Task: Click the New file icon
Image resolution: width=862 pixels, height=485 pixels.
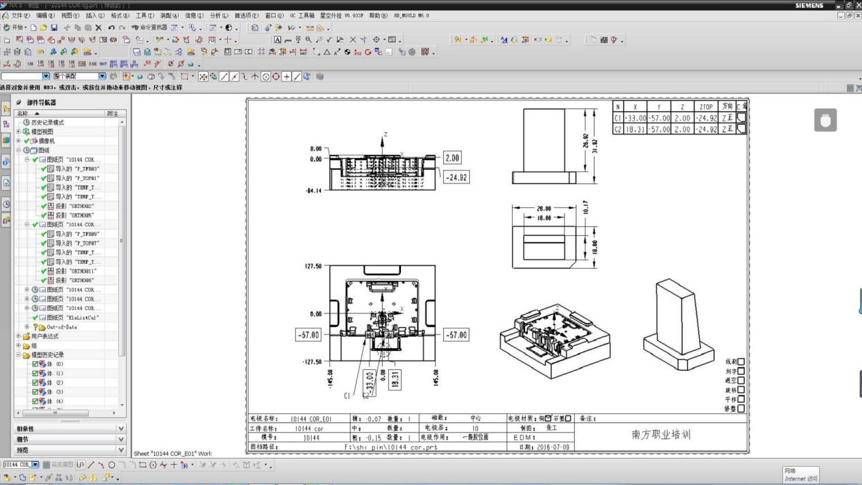Action: [33, 27]
